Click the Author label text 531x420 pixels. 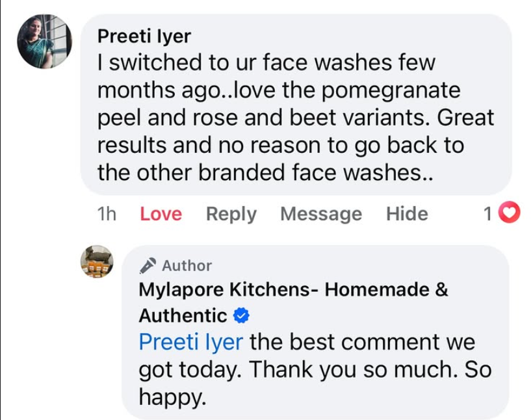click(x=187, y=265)
